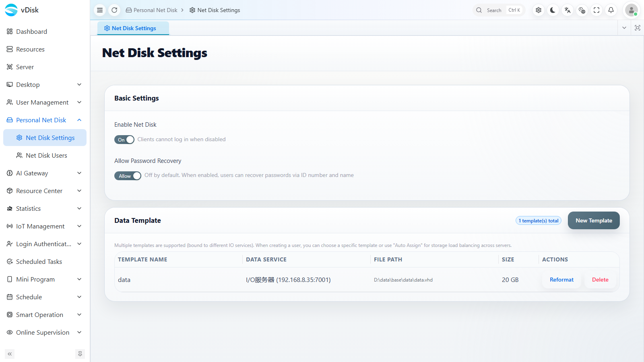Pin the sidebar using pin icon

(80, 354)
